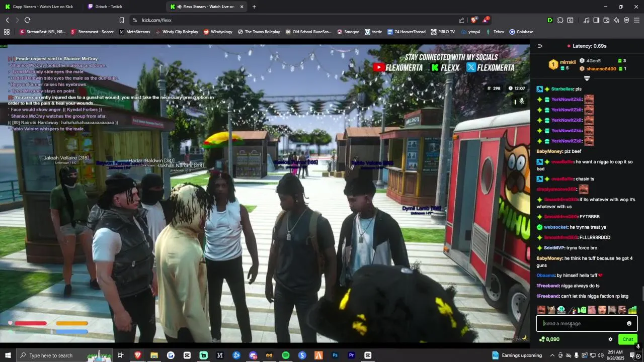Screen dimensions: 644x362
Task: Open emoji picker in message box
Action: (629, 323)
